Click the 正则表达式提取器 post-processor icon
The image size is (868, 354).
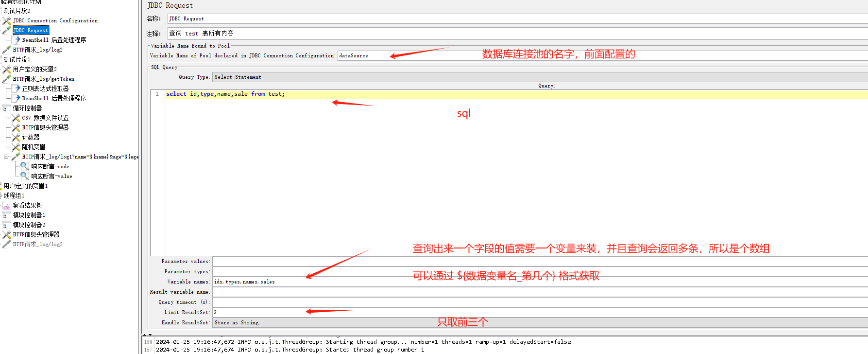click(x=17, y=88)
